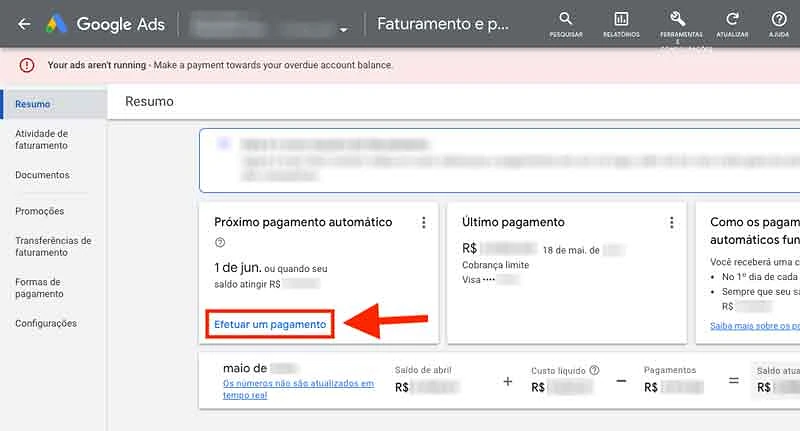Open Transferências de faturamento

[x=53, y=246]
